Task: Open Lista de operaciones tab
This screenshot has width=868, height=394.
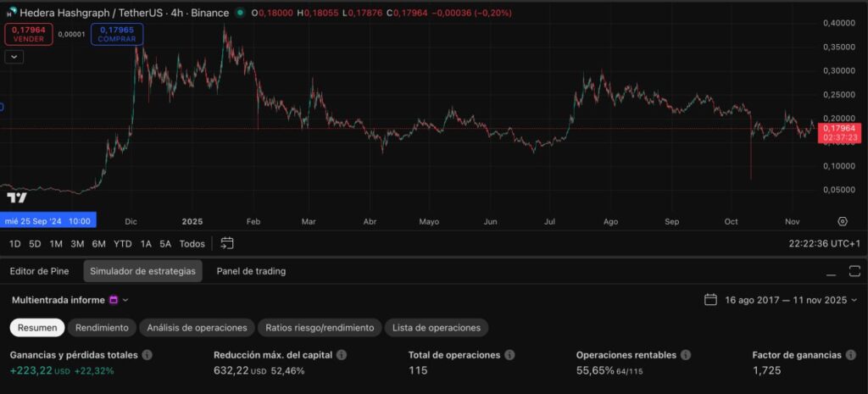Action: [437, 328]
